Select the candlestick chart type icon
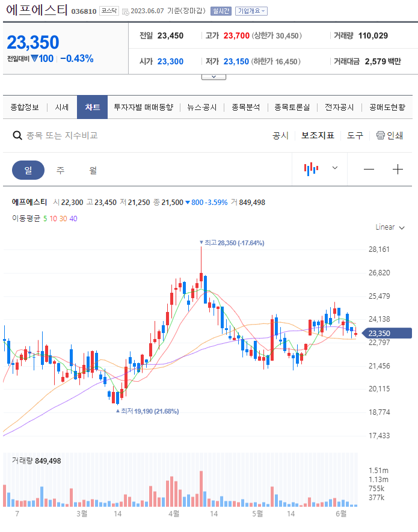Screen dimensions: 418x532 (x=311, y=169)
